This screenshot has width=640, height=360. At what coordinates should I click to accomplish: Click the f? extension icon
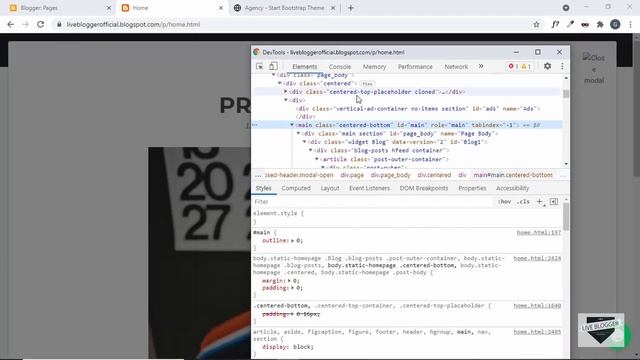coord(555,24)
